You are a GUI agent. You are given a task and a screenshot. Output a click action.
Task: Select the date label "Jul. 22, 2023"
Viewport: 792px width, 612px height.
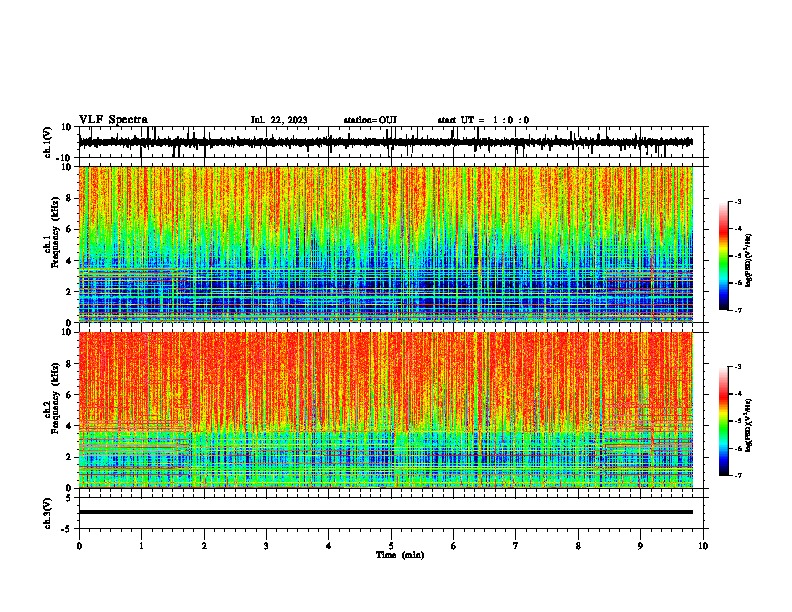point(279,120)
